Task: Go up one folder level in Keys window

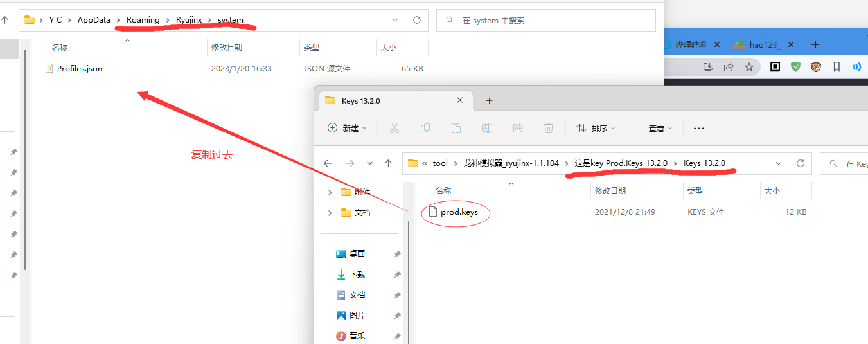Action: 388,163
